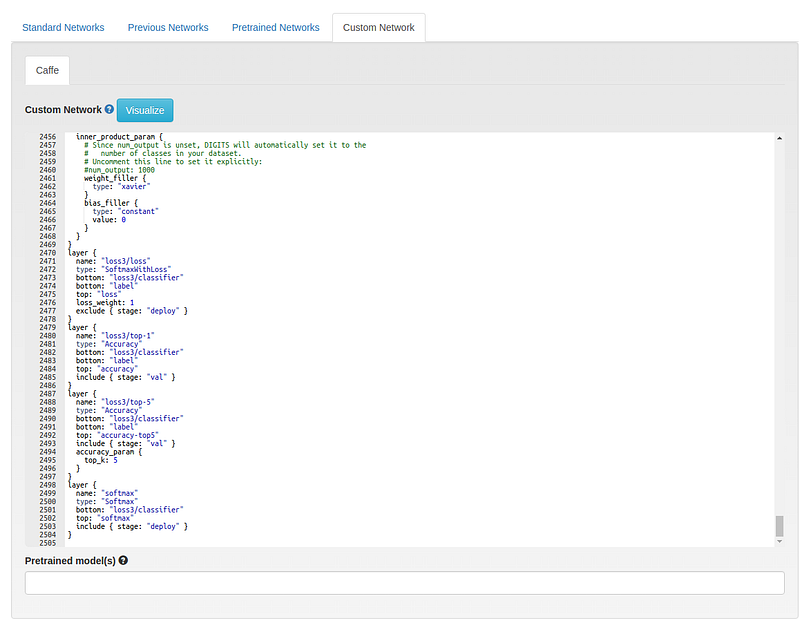
Task: Click the type "xavier" line
Action: [x=121, y=186]
